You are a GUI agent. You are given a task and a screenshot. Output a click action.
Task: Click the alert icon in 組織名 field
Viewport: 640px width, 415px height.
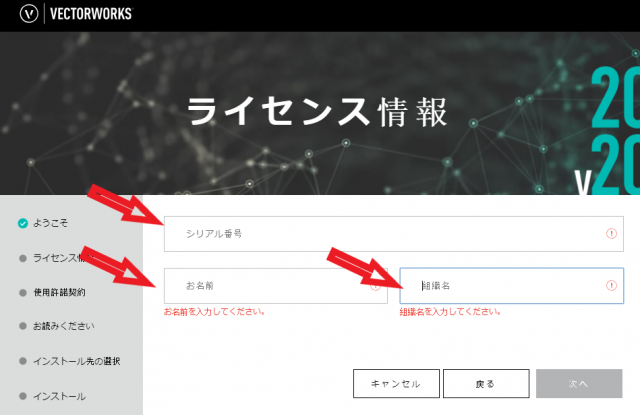click(x=611, y=286)
